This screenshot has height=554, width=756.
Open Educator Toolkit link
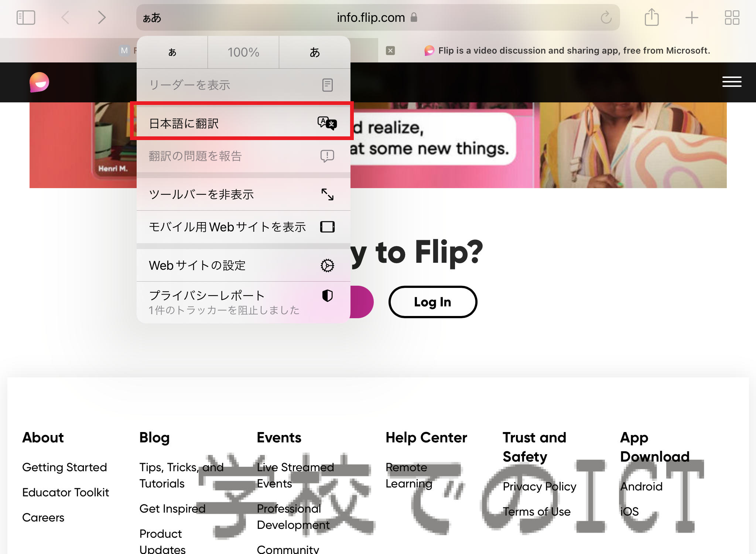tap(66, 492)
